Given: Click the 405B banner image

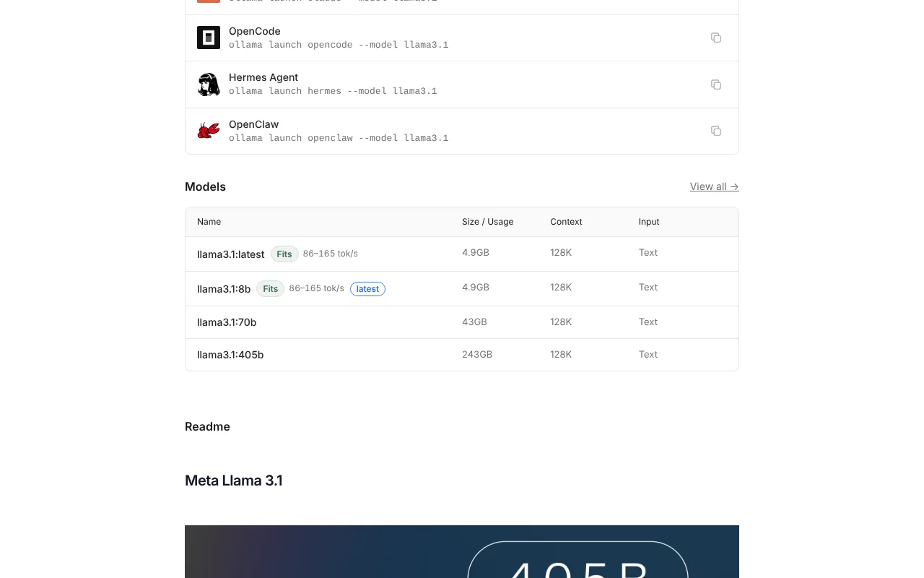Looking at the screenshot, I should click(x=462, y=551).
